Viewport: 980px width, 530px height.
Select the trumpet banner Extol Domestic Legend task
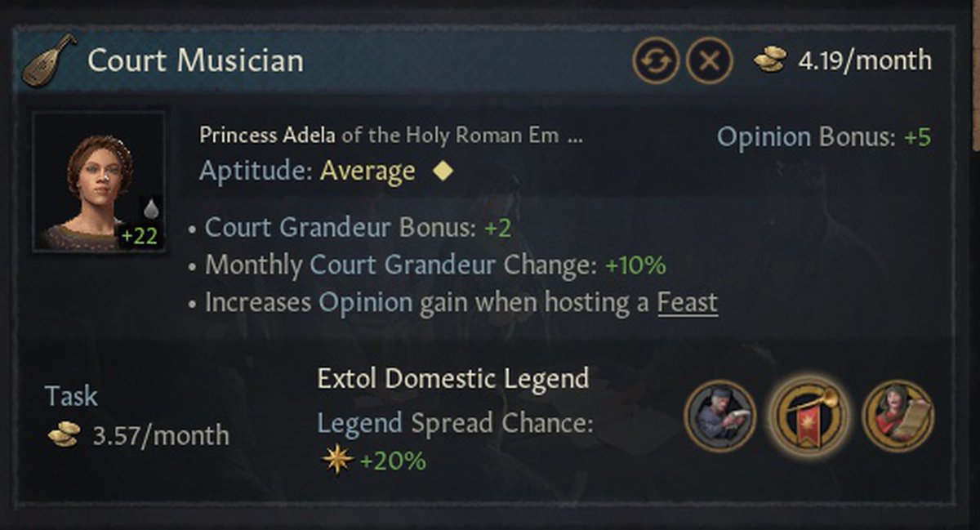click(808, 416)
